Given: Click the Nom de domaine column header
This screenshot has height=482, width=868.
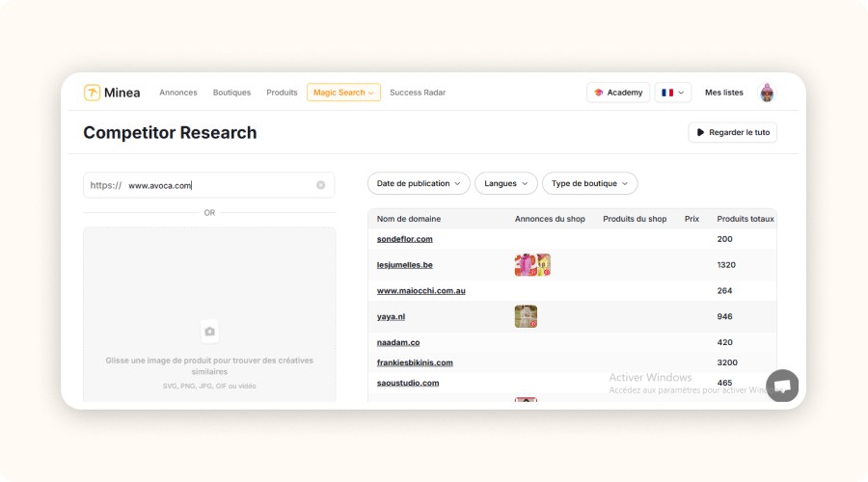Looking at the screenshot, I should point(409,219).
